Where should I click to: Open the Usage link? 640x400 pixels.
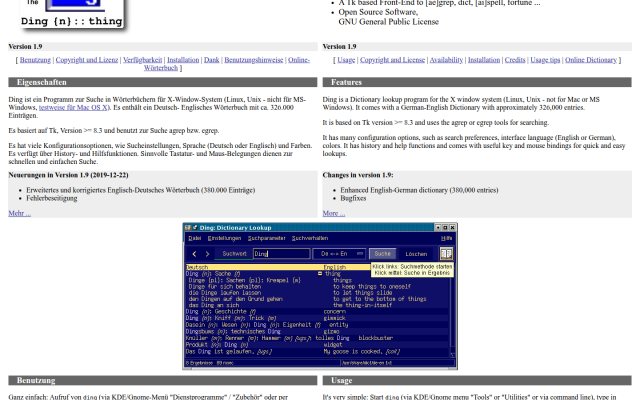coord(346,60)
